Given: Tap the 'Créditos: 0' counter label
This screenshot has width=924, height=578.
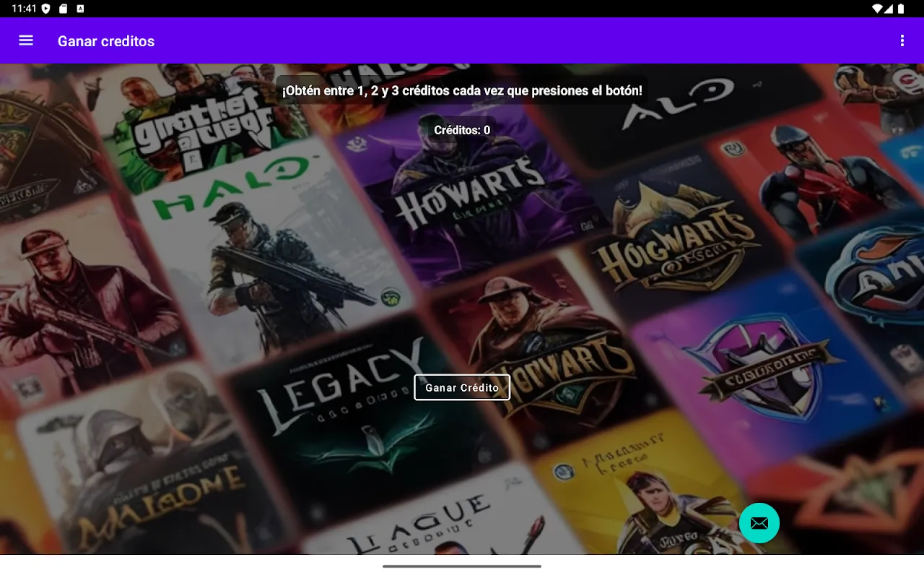Looking at the screenshot, I should click(x=462, y=130).
